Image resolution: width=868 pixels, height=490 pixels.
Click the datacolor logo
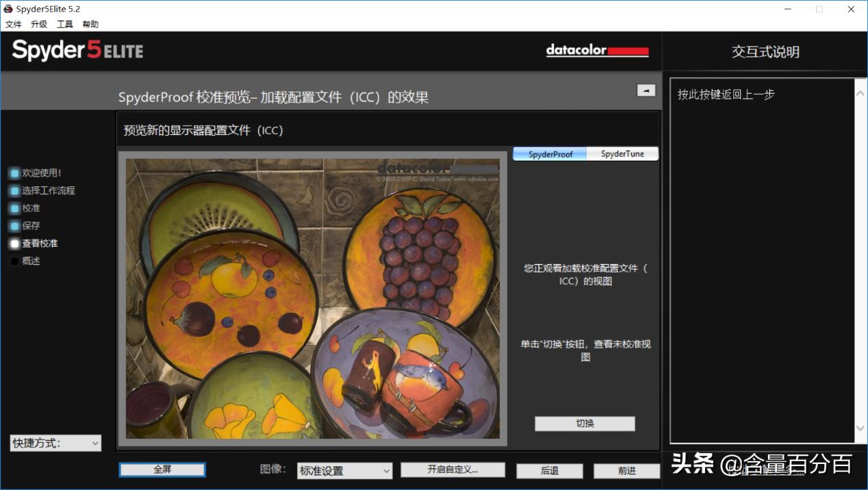point(597,50)
